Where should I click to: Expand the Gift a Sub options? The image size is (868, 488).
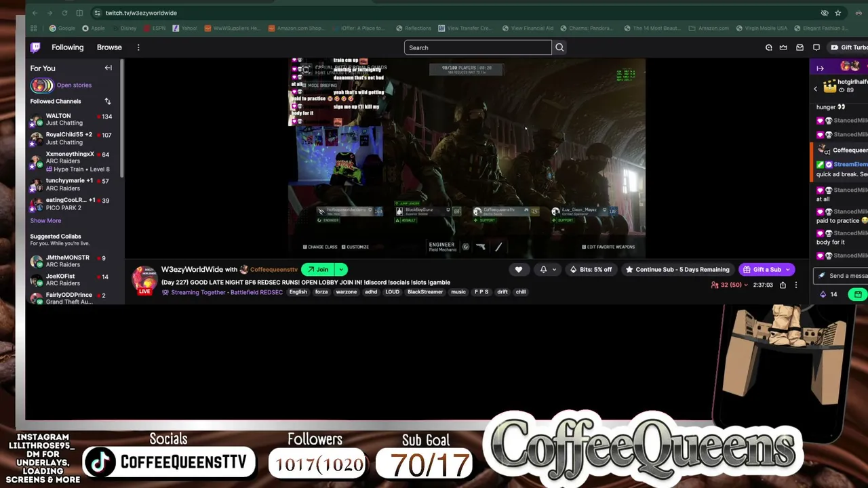[788, 269]
